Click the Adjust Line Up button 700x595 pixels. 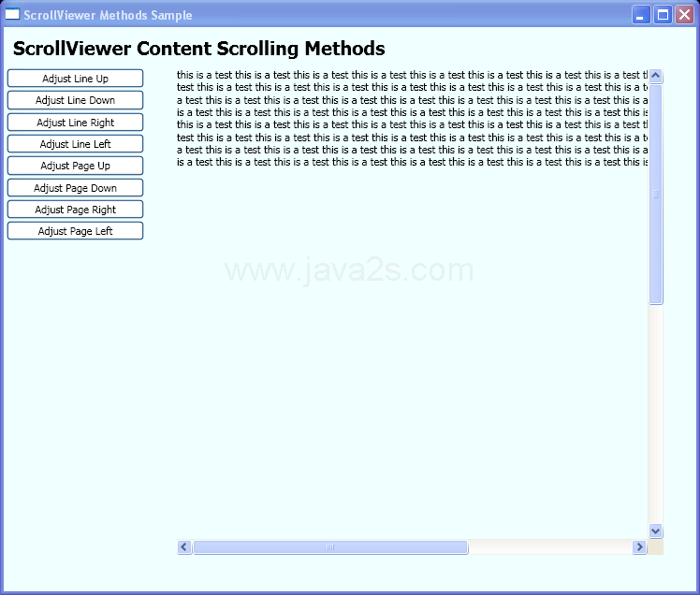(75, 78)
